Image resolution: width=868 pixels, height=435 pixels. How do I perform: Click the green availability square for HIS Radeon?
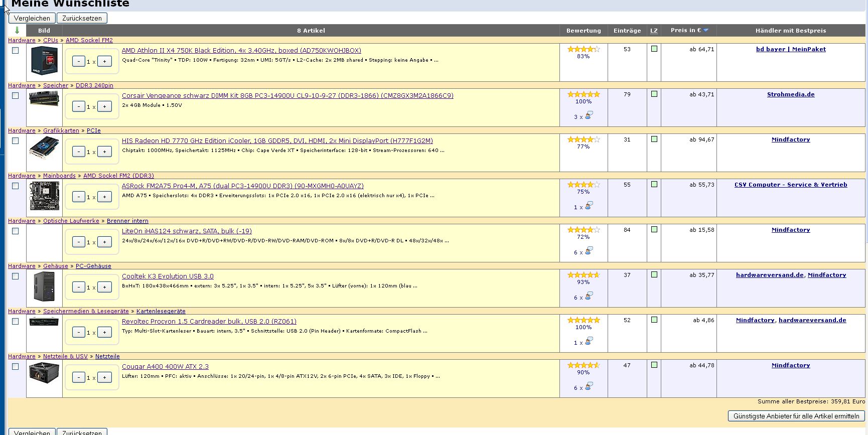tap(654, 139)
